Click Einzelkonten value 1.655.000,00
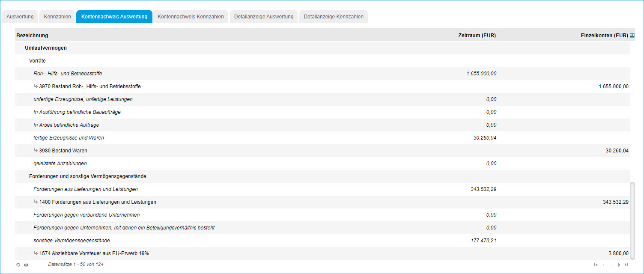Screen dimensions: 644x274 point(614,86)
